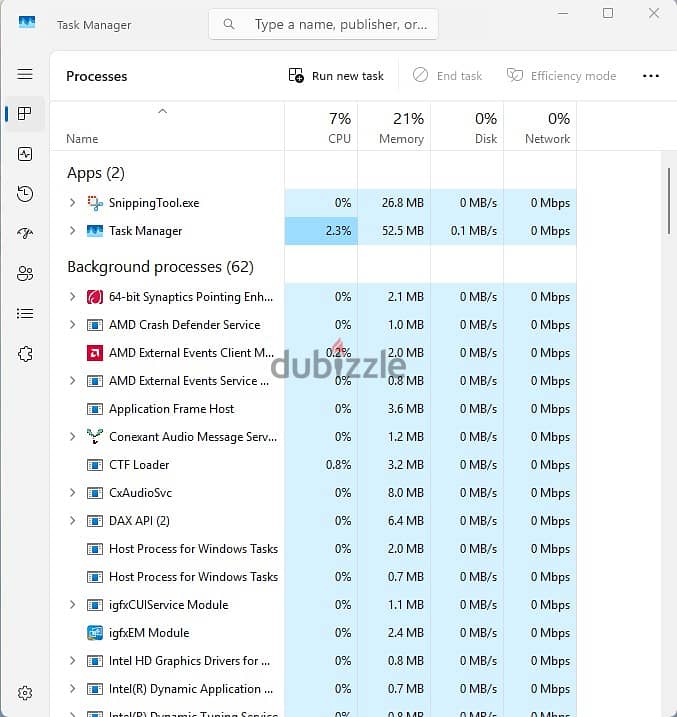Click the CTF Loader process icon

[x=95, y=465]
